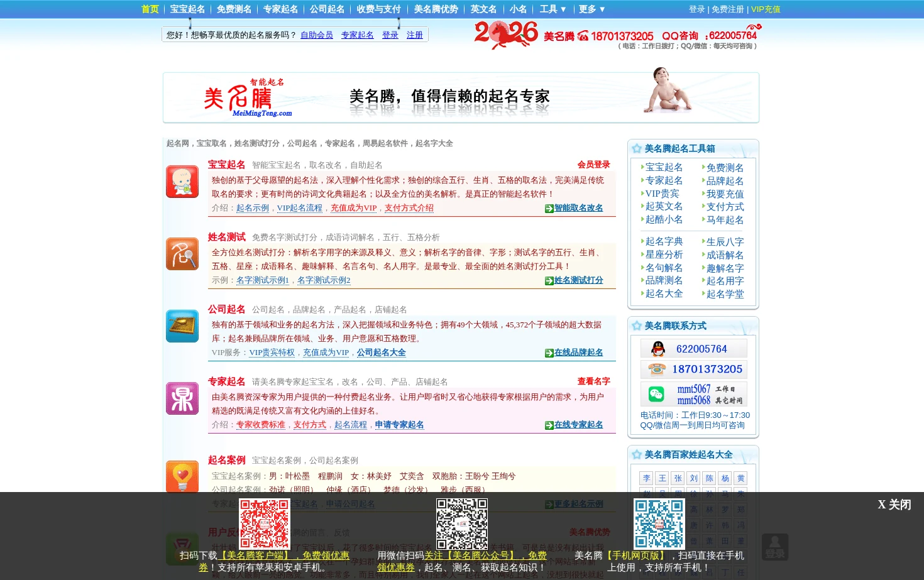Open the 专家收费标准 link
This screenshot has height=580, width=924.
[261, 425]
